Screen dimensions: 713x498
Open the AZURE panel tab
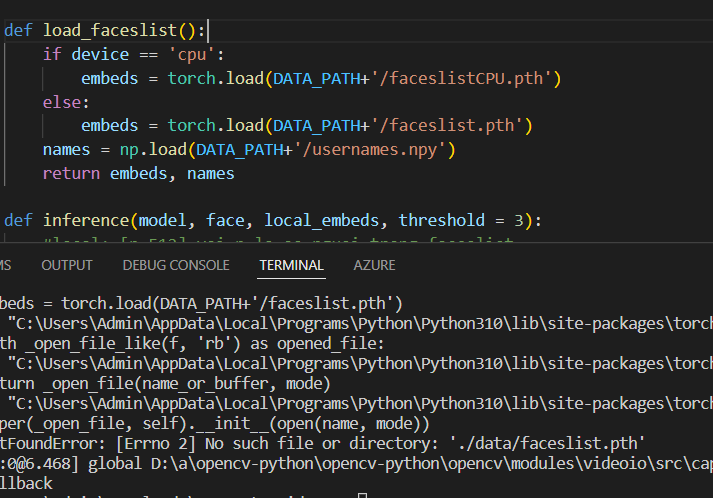point(374,265)
